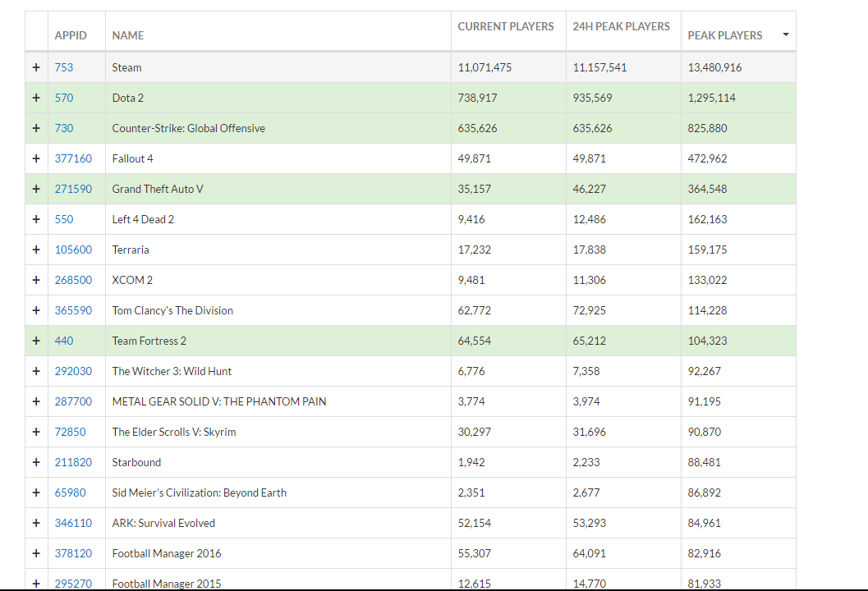The image size is (868, 591).
Task: Click plus icon beside ARK: Survival Evolved
Action: tap(36, 523)
